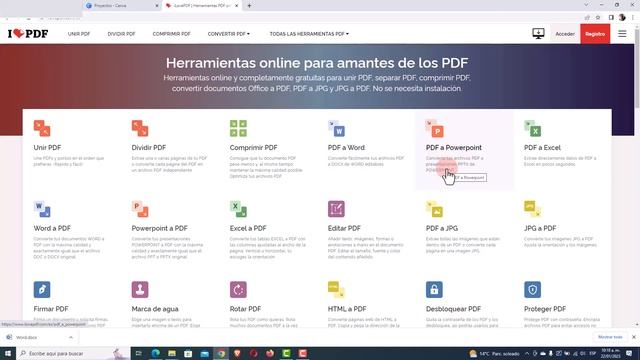Viewport: 640px width, 360px height.
Task: Click the Word a PDF icon
Action: click(42, 209)
